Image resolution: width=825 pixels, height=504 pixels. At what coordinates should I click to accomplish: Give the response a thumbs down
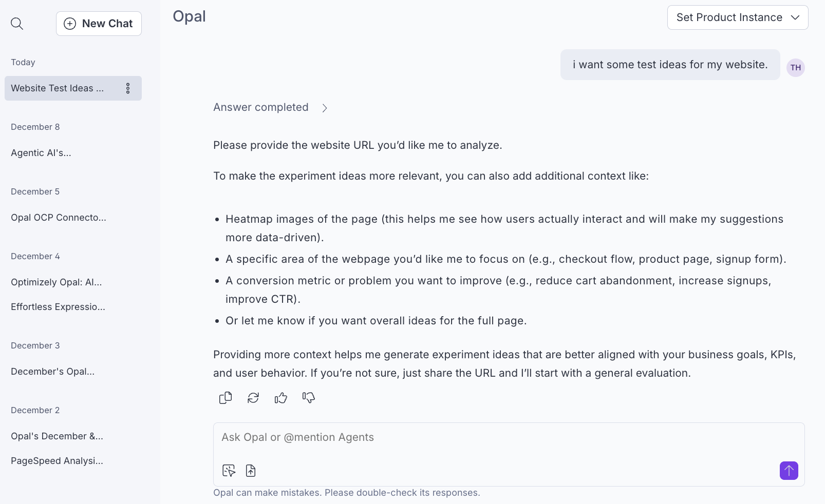pos(308,398)
